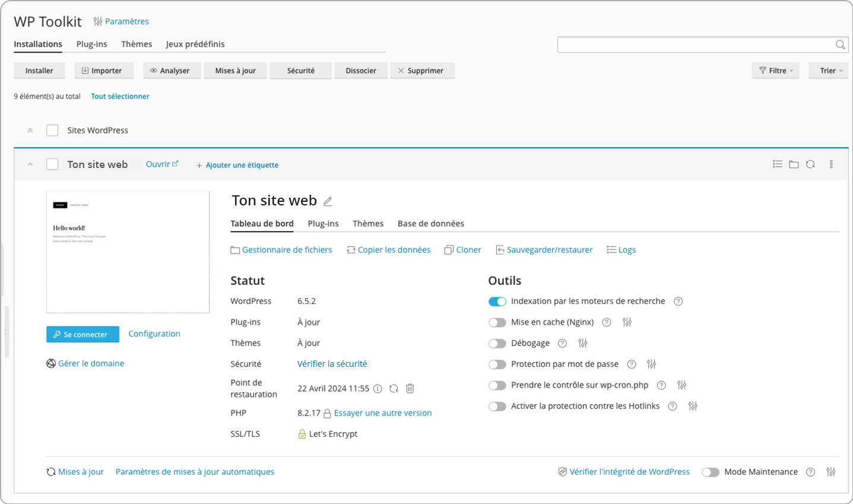Switch to the top Thèmes tab
853x504 pixels.
click(137, 44)
